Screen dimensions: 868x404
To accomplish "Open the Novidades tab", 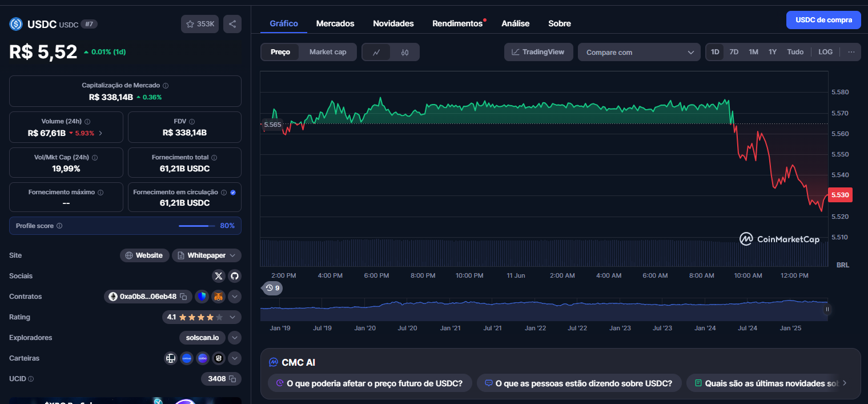I will pyautogui.click(x=393, y=23).
